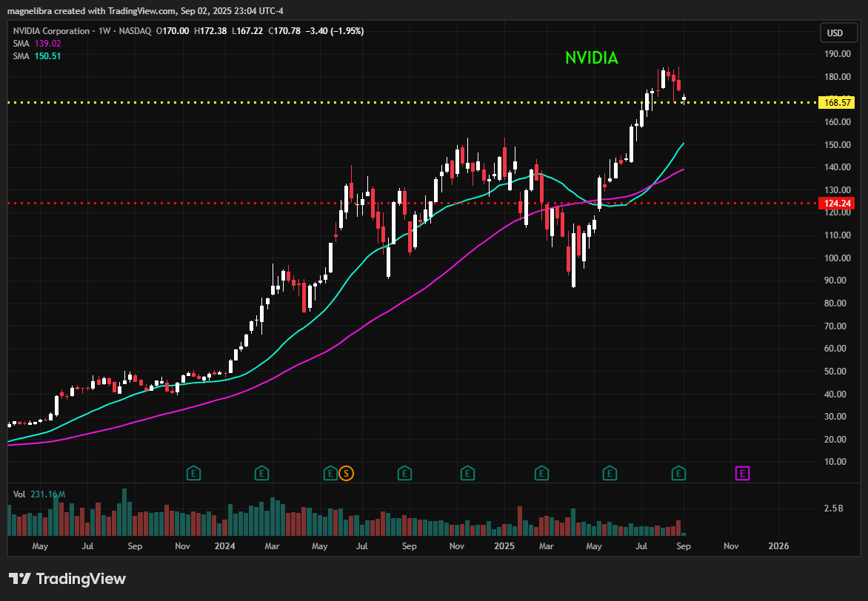Click the green NVIDIA text annotation

[591, 58]
